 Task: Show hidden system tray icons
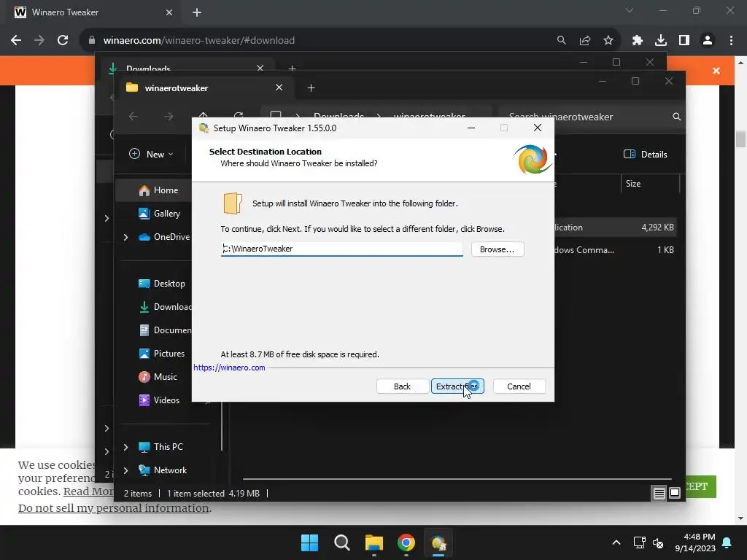click(616, 542)
